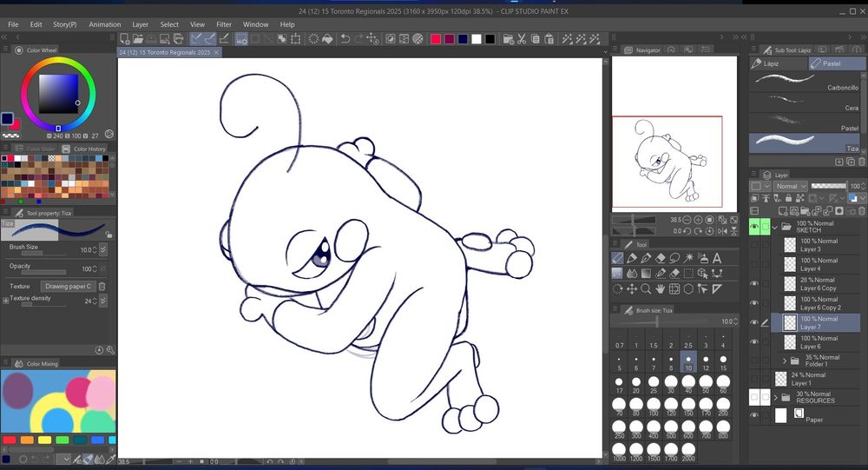This screenshot has height=470, width=868.
Task: Select the Text tool (A icon)
Action: pos(717,258)
